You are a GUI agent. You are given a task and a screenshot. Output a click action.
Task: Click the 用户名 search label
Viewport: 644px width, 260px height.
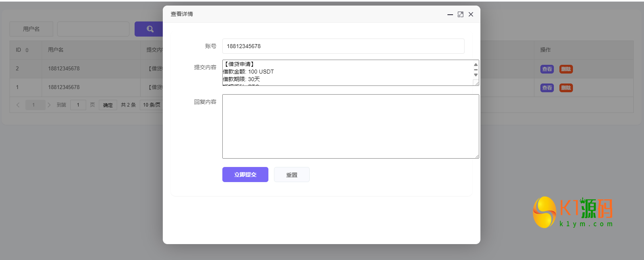[x=31, y=29]
